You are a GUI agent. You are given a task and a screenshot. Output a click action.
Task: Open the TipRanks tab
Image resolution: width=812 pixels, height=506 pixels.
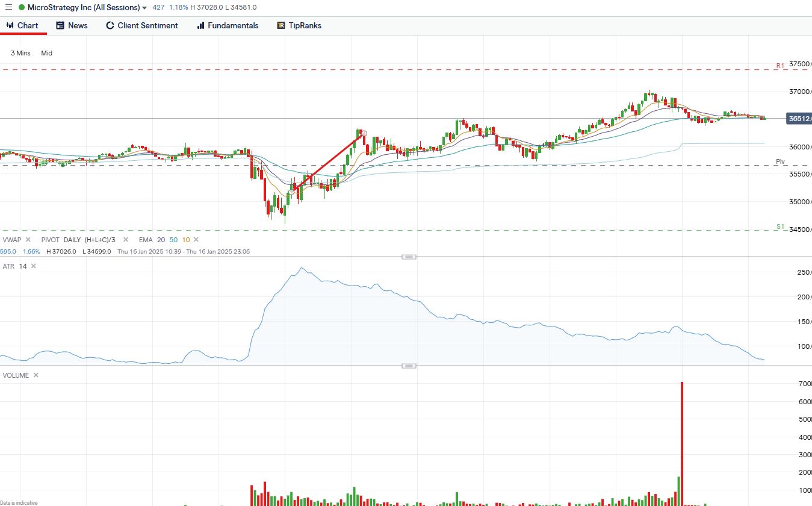click(299, 25)
